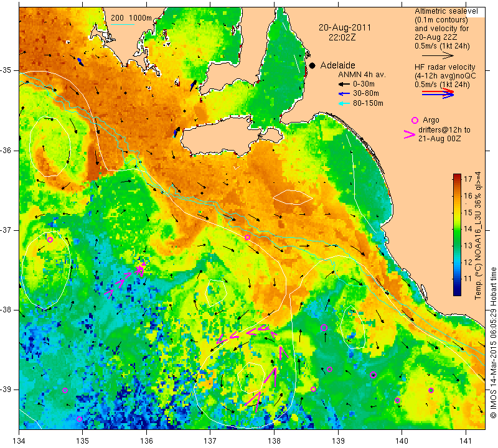
Task: Click the 20-Aug 22Z text
Action: (x=435, y=37)
